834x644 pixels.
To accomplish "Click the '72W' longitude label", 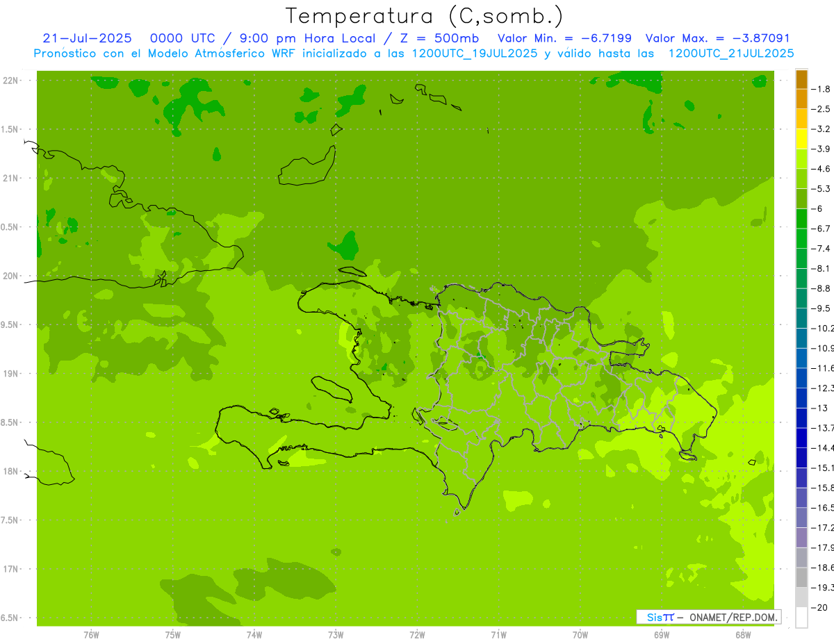I will [417, 635].
